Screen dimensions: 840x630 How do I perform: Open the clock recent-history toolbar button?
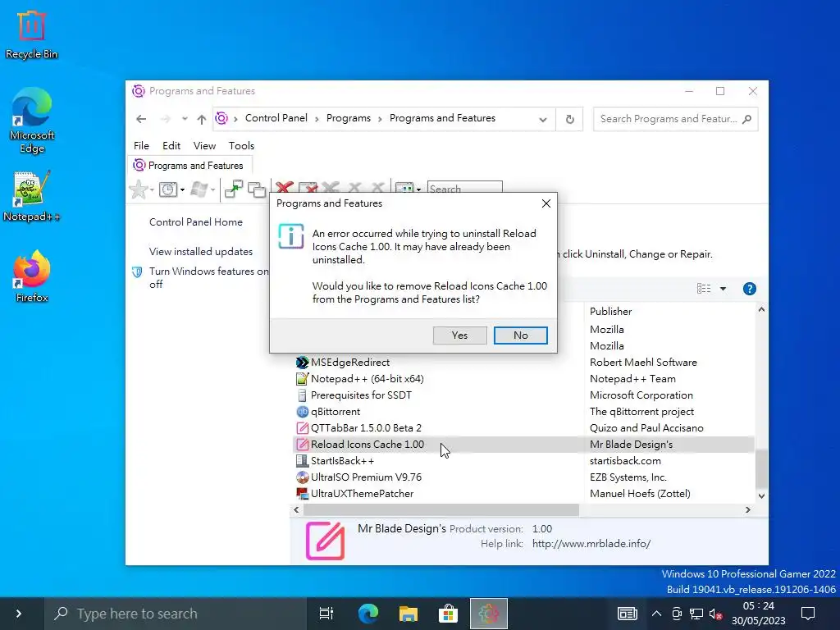(168, 189)
